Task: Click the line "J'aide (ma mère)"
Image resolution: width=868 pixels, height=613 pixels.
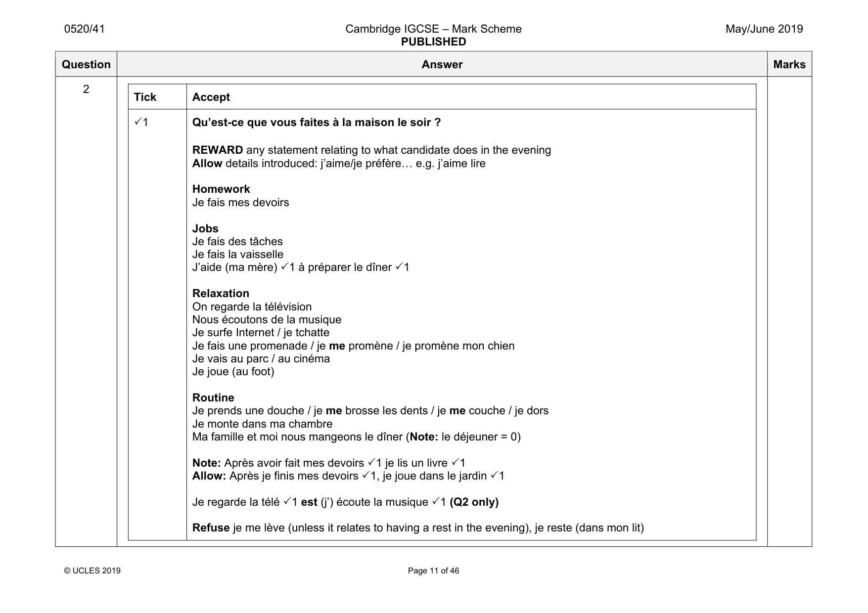Action: pyautogui.click(x=301, y=267)
